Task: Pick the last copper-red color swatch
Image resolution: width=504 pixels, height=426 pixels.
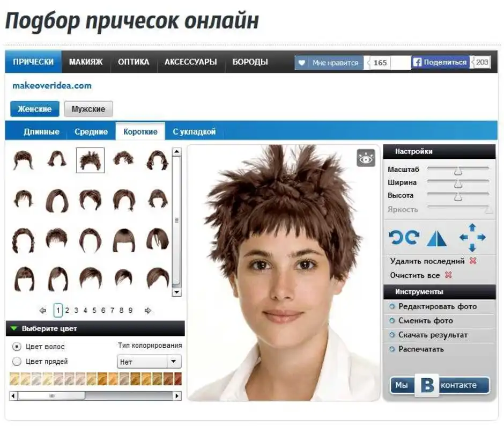Action: click(178, 379)
